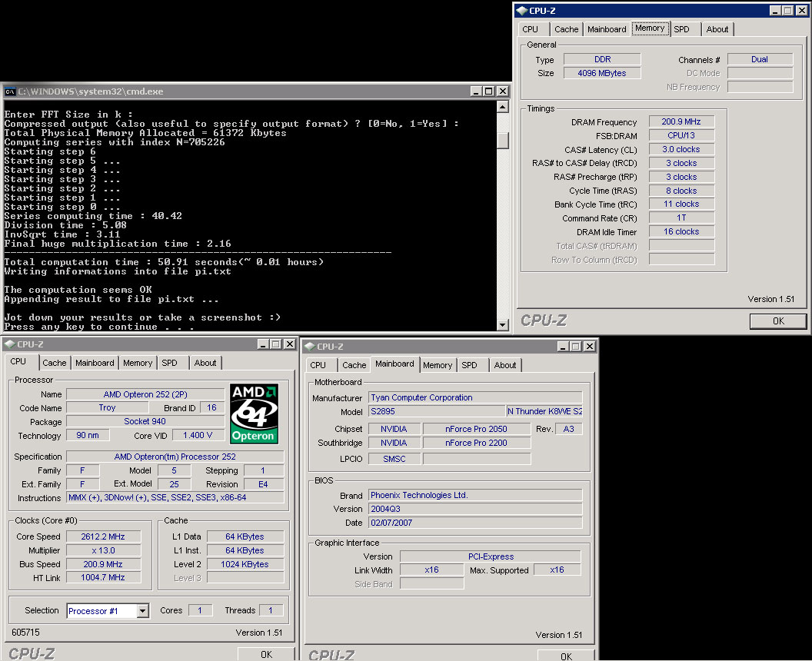812x661 pixels.
Task: Close the CPU-Z CPU window
Action: 289,344
